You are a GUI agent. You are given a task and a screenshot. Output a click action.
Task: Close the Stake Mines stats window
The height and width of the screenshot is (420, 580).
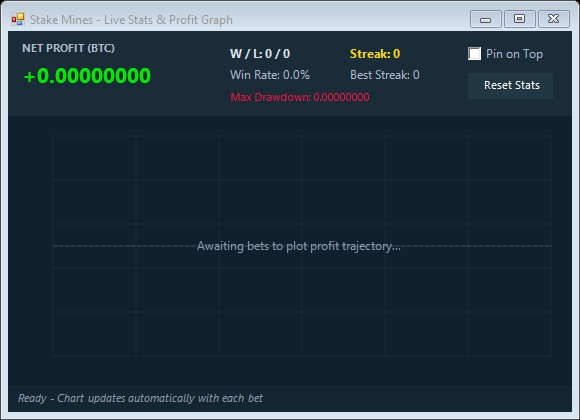click(553, 19)
